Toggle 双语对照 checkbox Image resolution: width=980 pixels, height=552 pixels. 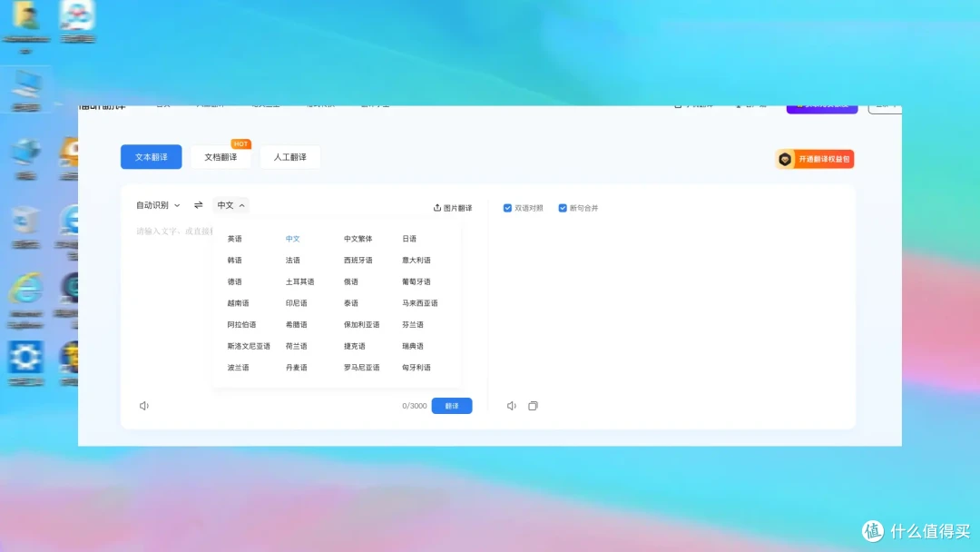tap(507, 208)
